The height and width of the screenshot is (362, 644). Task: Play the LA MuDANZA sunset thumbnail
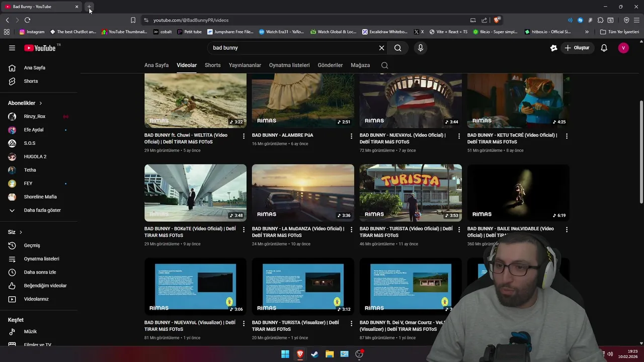[303, 193]
